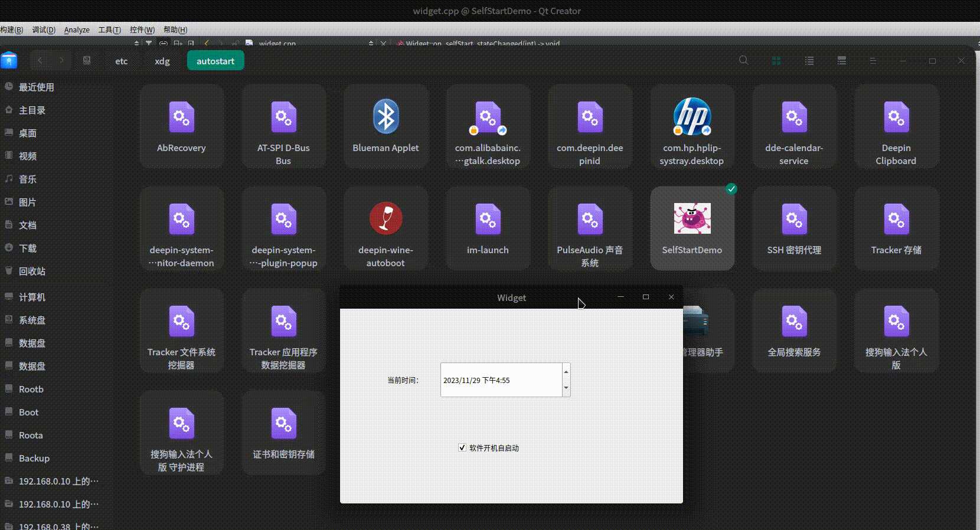Image resolution: width=980 pixels, height=530 pixels.
Task: Select 搜狗输入法个人版 守护进程 file
Action: (x=181, y=433)
